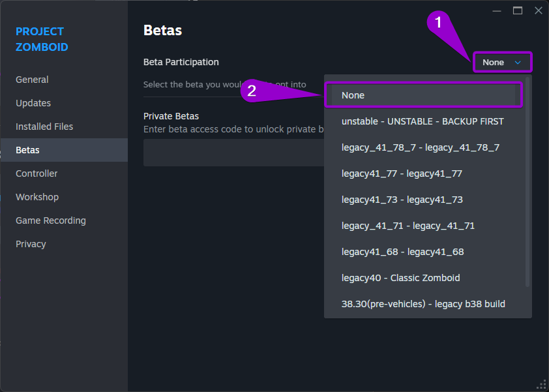This screenshot has height=392, width=549.
Task: Choose unstable - UNSTABLE - BACKUP FIRST option
Action: (x=424, y=121)
